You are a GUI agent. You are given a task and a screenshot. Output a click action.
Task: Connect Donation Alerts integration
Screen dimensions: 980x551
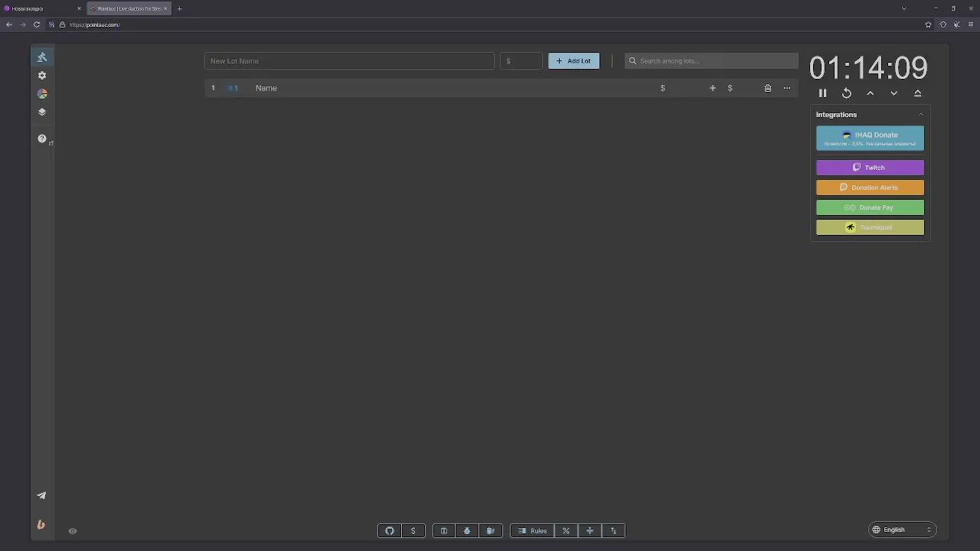point(870,187)
